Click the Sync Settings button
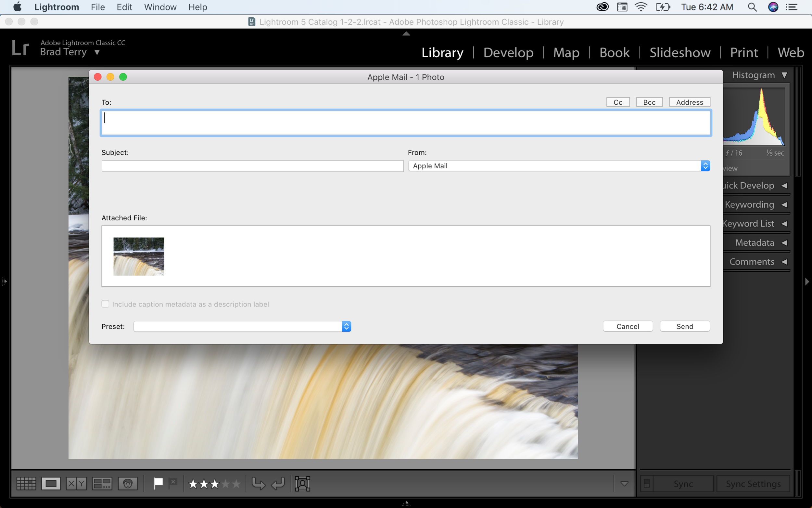Screen dimensions: 812x508 (753, 484)
